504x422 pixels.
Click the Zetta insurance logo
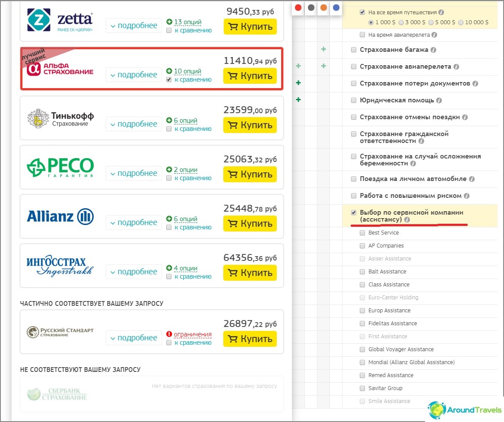(60, 20)
